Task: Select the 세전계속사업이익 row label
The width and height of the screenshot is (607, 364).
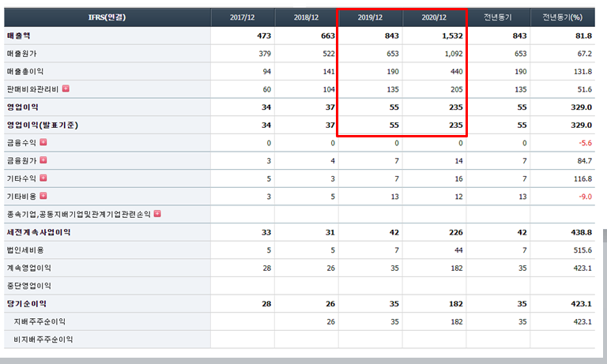Action: 39,232
